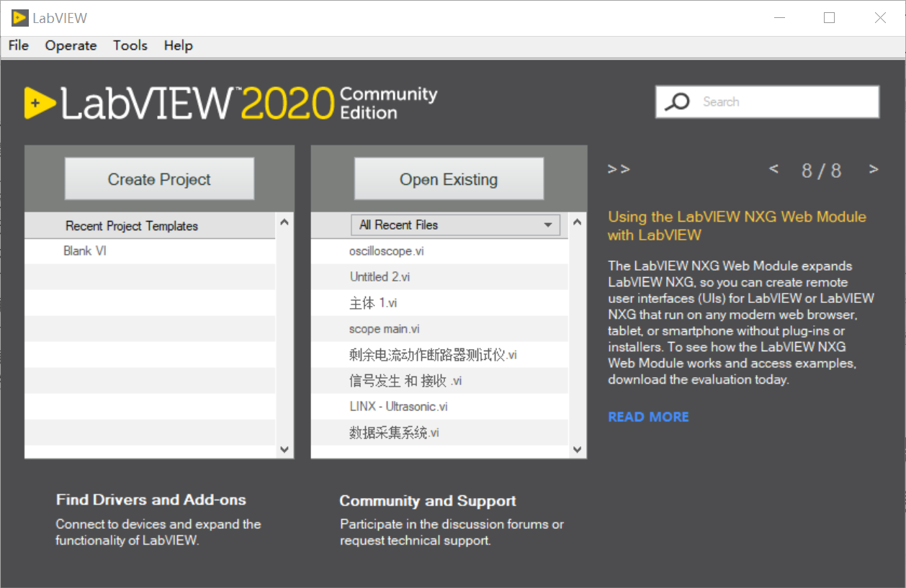Click the Open Existing button
The height and width of the screenshot is (588, 906).
point(448,178)
